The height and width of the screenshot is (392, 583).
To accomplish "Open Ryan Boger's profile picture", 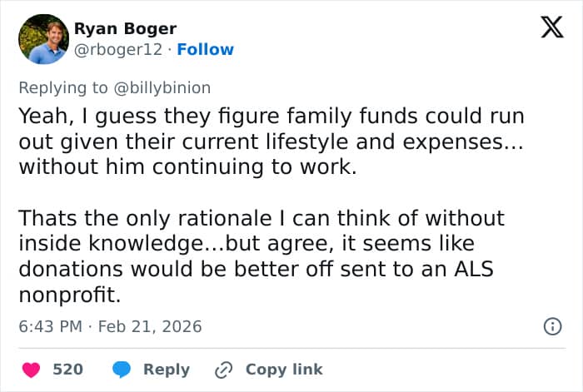I will tap(43, 39).
